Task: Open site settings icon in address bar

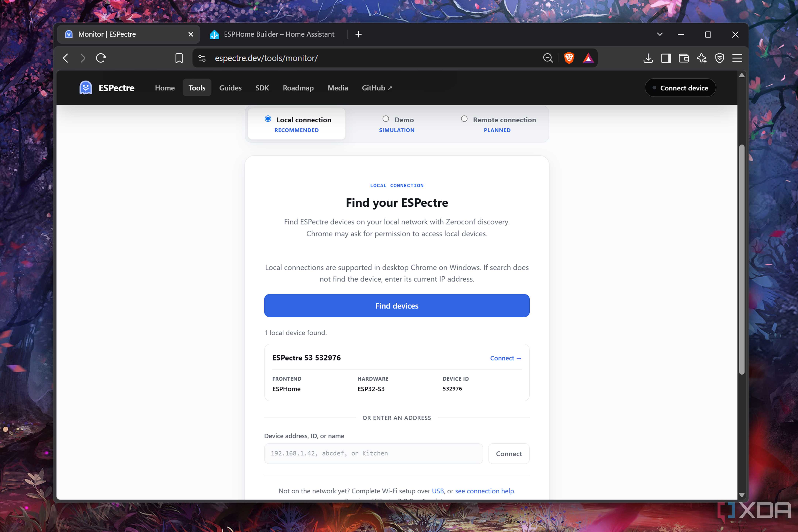Action: coord(202,58)
